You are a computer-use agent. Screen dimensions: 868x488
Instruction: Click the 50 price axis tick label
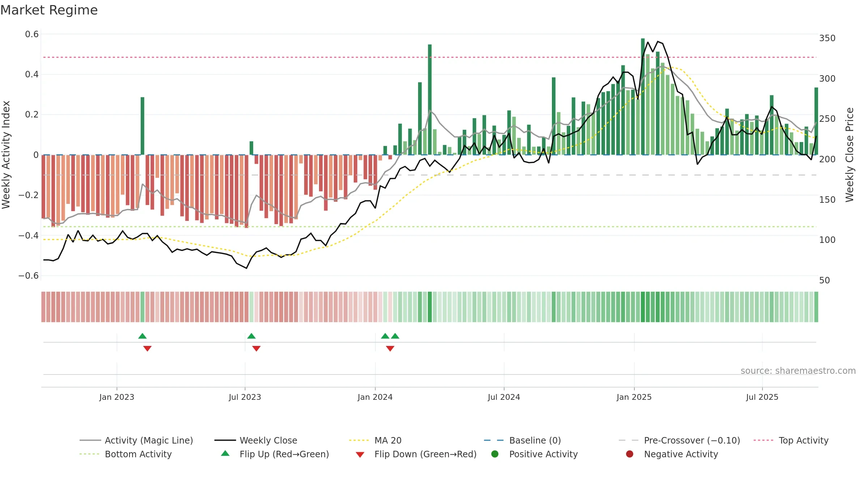pyautogui.click(x=824, y=281)
